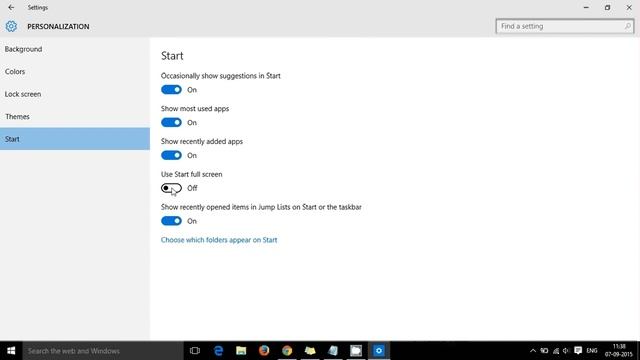640x360 pixels.
Task: Switch to the Settings app taskbar icon
Action: (x=379, y=351)
